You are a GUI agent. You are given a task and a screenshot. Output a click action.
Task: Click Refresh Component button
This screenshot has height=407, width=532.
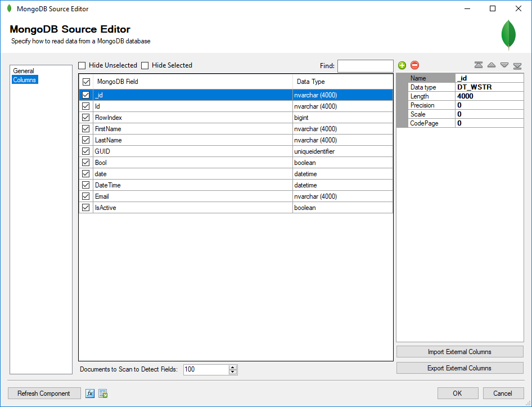coord(44,393)
